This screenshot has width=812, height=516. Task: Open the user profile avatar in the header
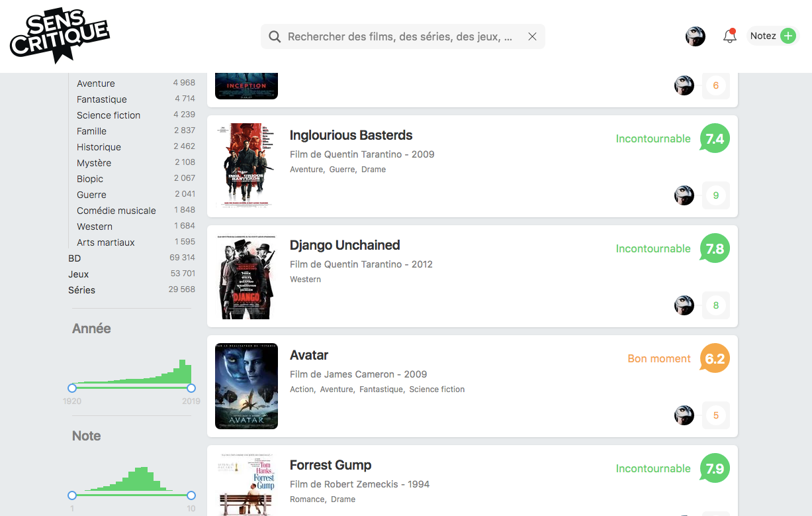695,36
